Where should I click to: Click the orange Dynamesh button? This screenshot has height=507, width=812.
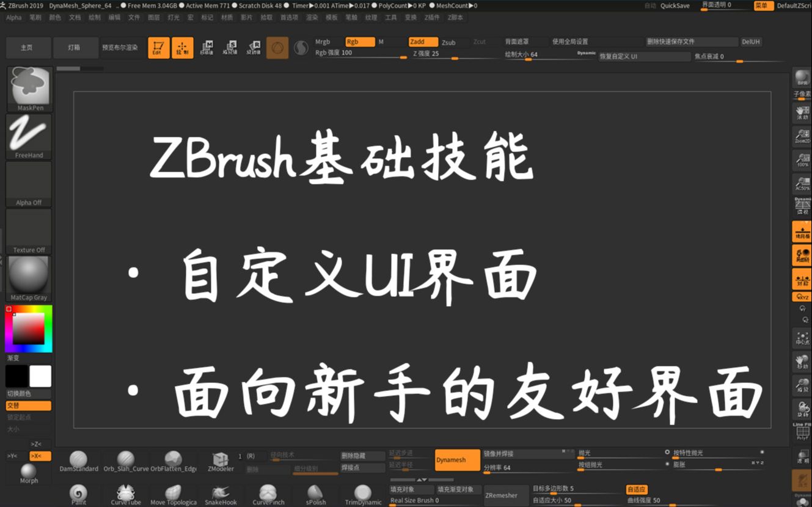pyautogui.click(x=458, y=460)
